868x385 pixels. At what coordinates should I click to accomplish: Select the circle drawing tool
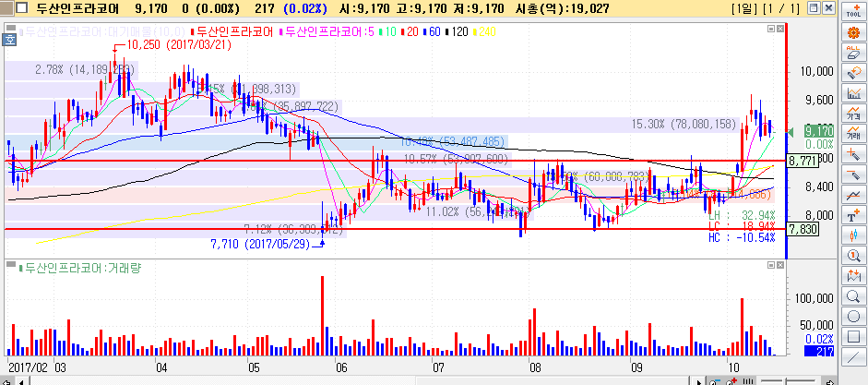click(x=853, y=317)
